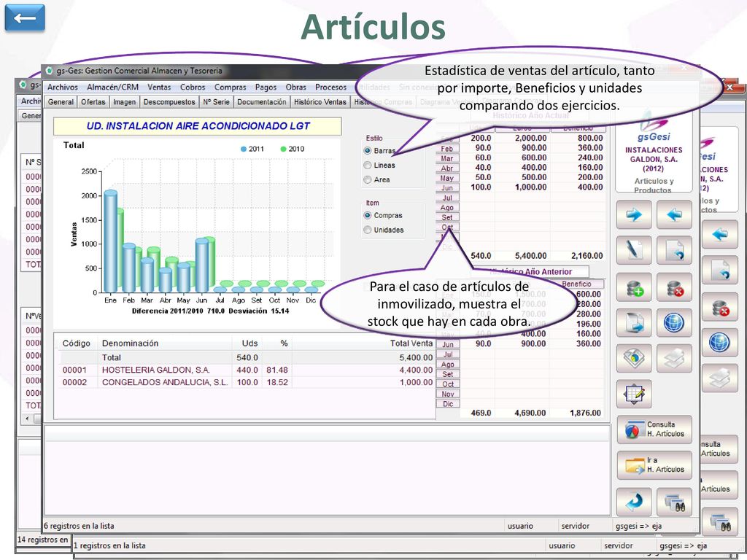This screenshot has width=747, height=560.
Task: Open the Almacén/CRM menu
Action: (112, 87)
